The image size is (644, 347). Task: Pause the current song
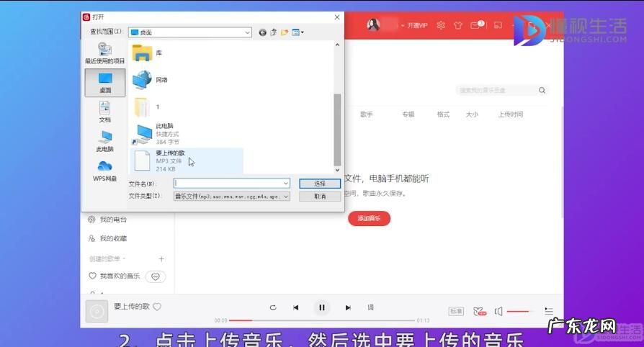pos(321,307)
